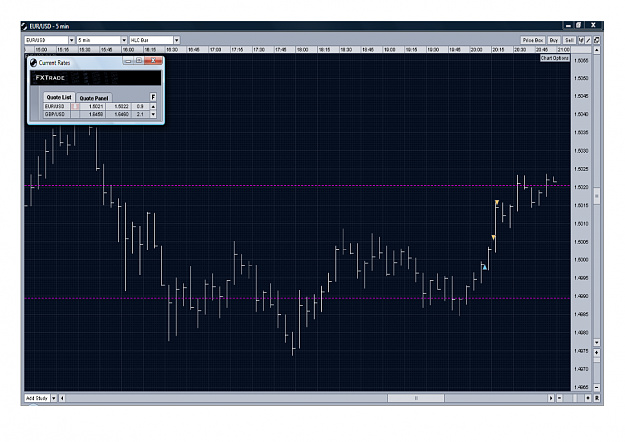Click the detach chart window icon in toolbar
The width and height of the screenshot is (625, 442).
tap(596, 40)
